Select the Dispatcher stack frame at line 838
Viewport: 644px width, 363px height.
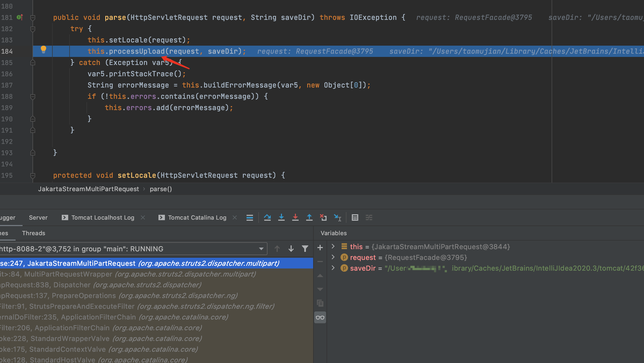click(156, 285)
